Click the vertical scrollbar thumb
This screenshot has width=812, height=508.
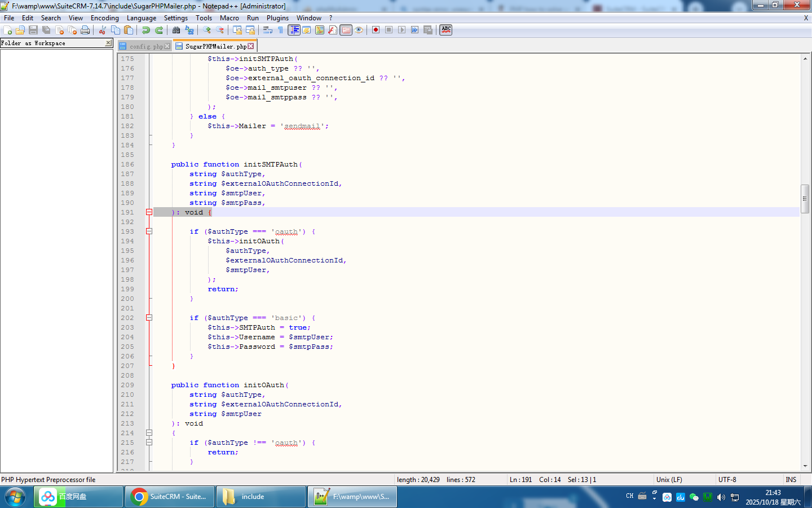(x=805, y=198)
